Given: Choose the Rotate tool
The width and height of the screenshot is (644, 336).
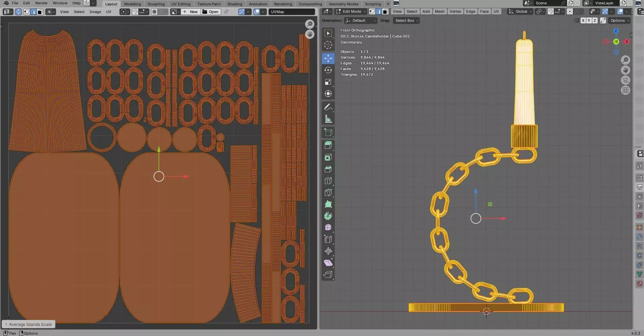Looking at the screenshot, I should [328, 70].
